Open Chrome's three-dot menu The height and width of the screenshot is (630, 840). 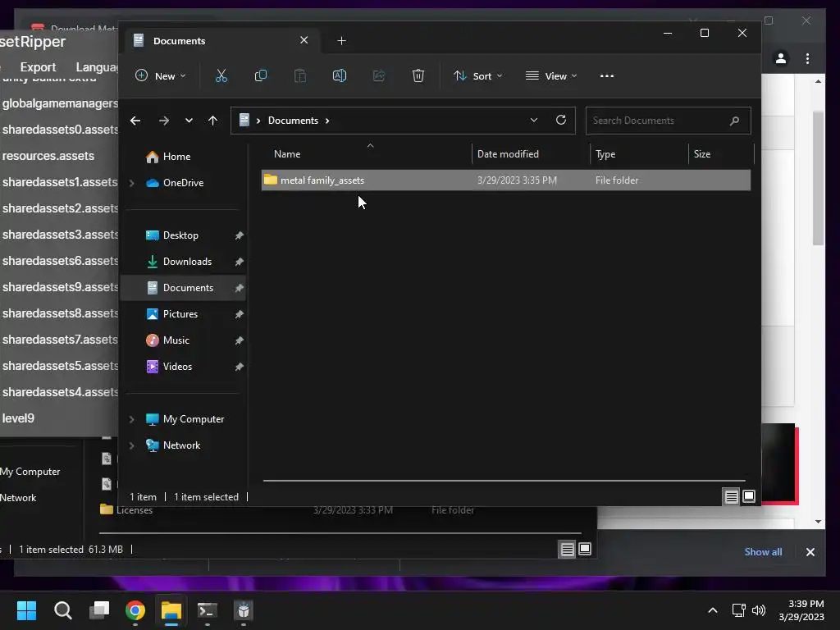click(x=807, y=58)
